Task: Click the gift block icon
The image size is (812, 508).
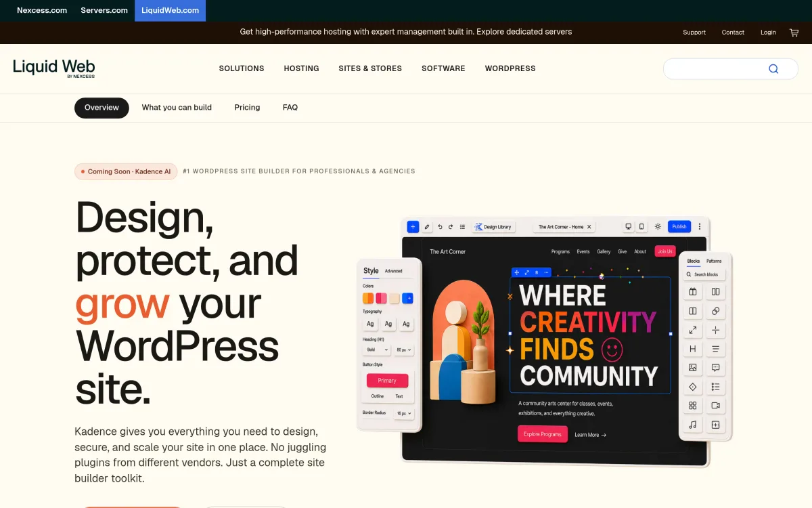Action: (x=693, y=292)
